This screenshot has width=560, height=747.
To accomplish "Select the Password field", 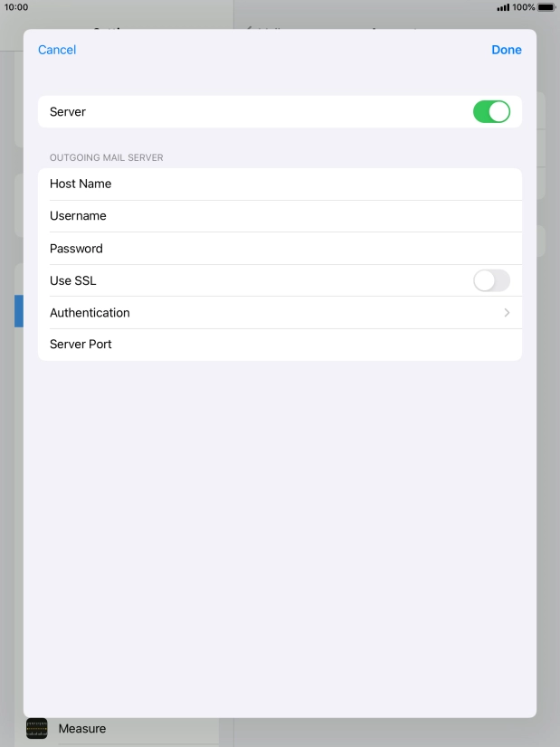I will coord(280,248).
